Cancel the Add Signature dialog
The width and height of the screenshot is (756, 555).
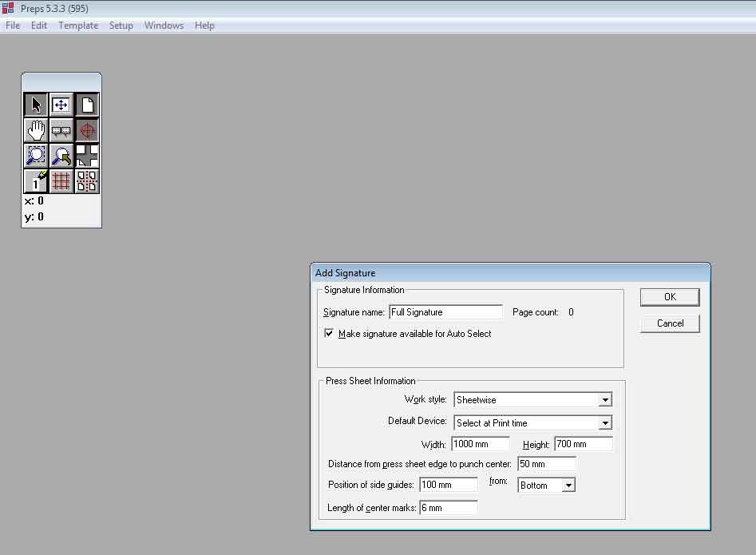(x=670, y=323)
